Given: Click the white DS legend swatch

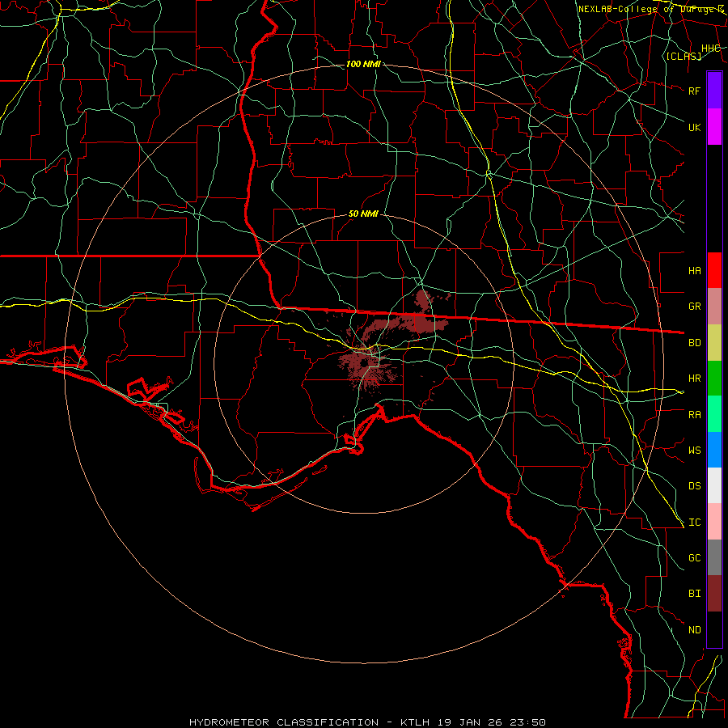Looking at the screenshot, I should point(714,485).
